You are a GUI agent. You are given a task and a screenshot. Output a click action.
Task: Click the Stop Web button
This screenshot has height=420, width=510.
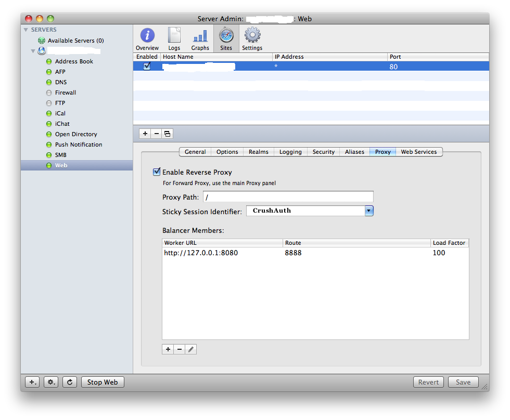pyautogui.click(x=103, y=383)
